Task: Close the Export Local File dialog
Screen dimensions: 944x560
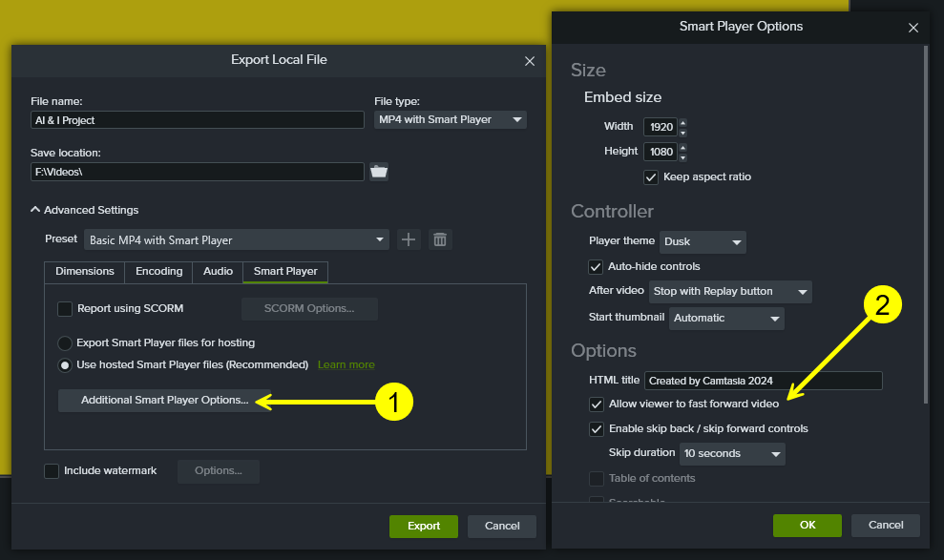Action: (x=530, y=60)
